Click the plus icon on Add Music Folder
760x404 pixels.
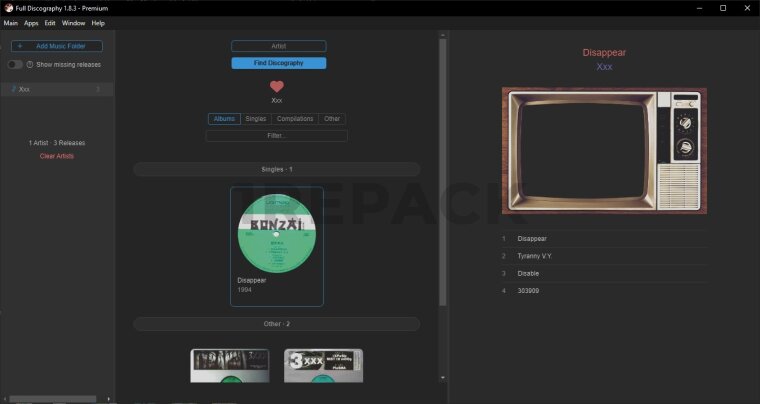point(21,46)
